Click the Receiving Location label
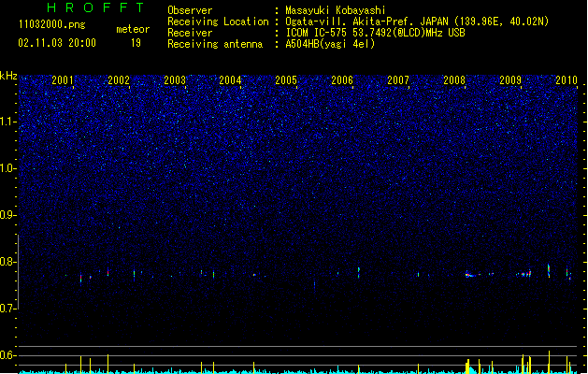 click(x=218, y=22)
